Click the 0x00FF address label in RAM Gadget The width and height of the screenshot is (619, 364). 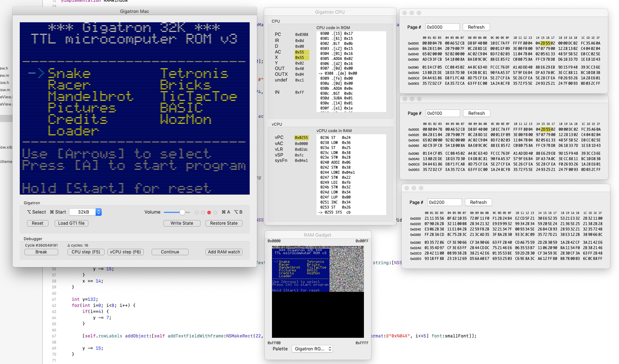pos(362,241)
